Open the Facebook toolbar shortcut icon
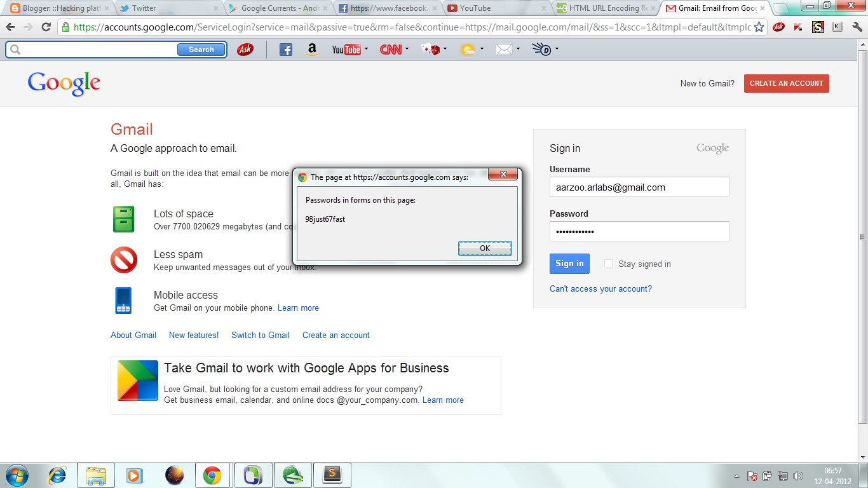The height and width of the screenshot is (488, 868). pos(286,50)
